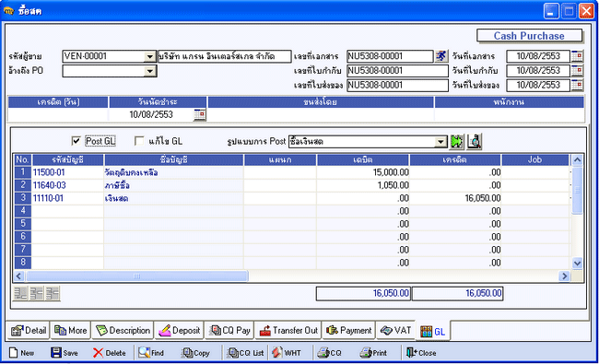Open calendar for document date field
The height and width of the screenshot is (364, 599).
point(577,56)
